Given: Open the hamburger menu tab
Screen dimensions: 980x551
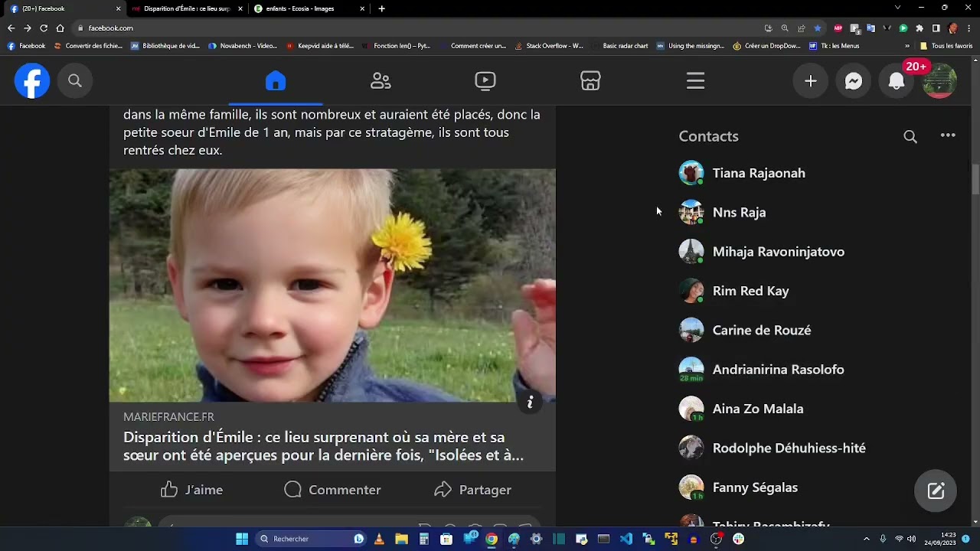Looking at the screenshot, I should pos(695,81).
